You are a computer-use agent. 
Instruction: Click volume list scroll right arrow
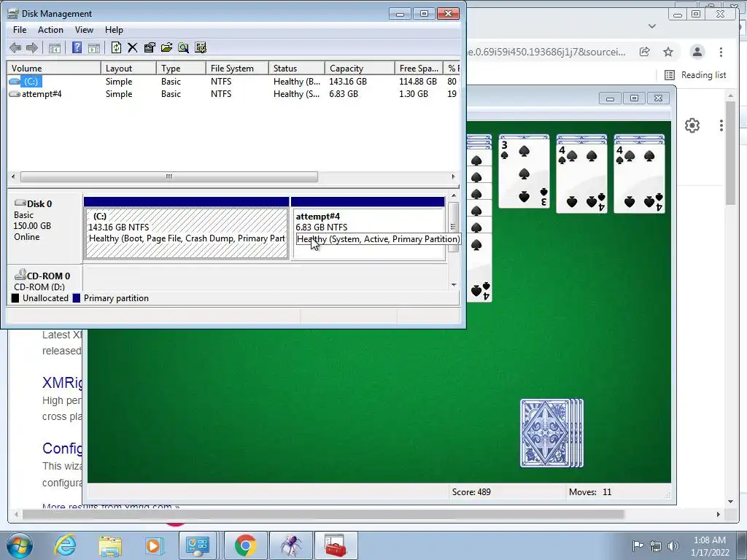[x=453, y=176]
